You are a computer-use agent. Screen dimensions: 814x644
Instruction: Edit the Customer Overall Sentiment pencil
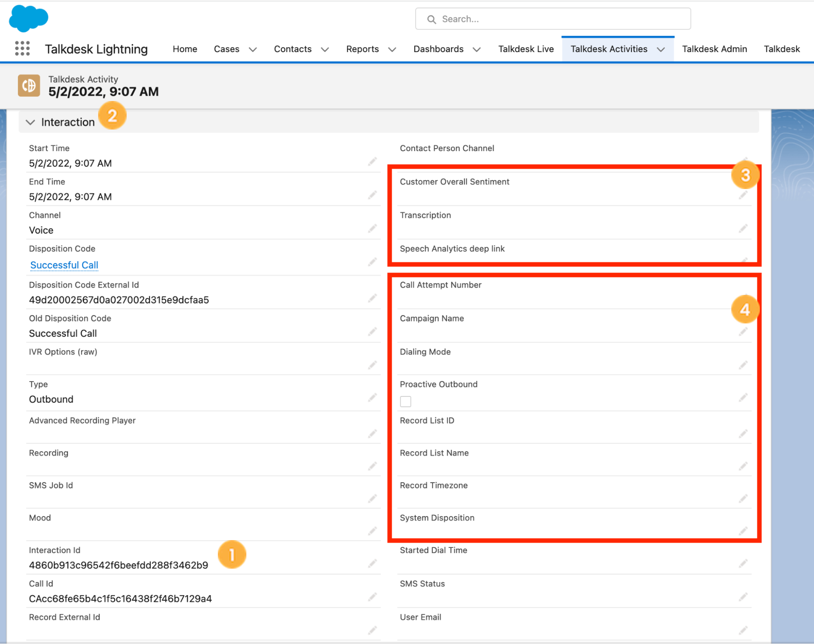743,195
